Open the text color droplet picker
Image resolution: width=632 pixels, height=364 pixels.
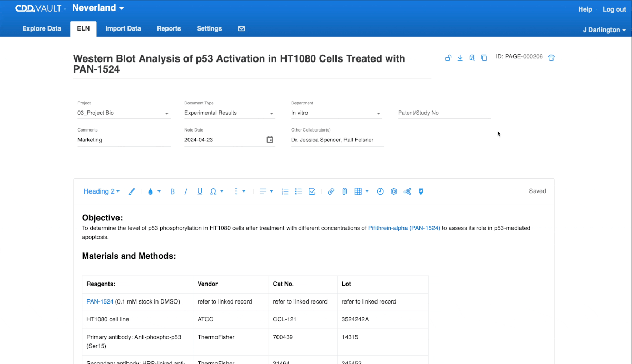click(154, 191)
